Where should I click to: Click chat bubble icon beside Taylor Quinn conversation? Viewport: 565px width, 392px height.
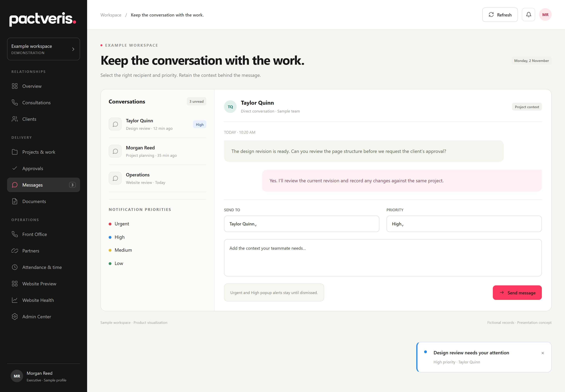115,124
